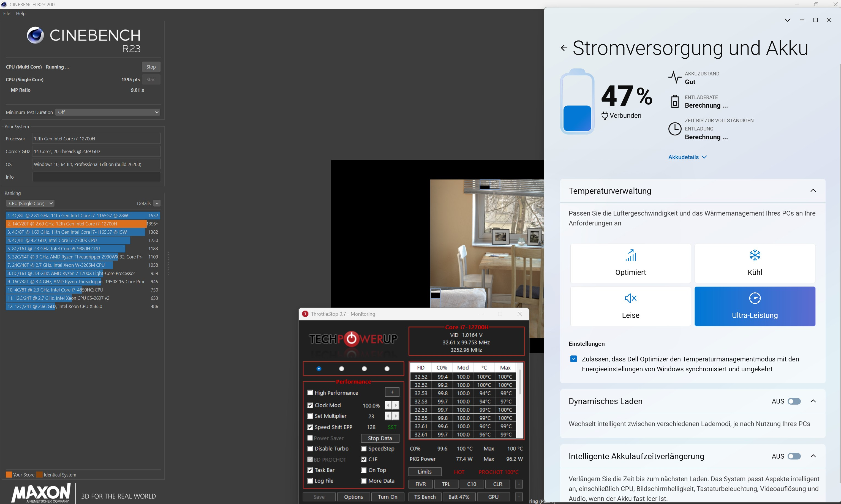Select the Optimiert thermal mode tile
The image size is (841, 504).
[x=630, y=263]
